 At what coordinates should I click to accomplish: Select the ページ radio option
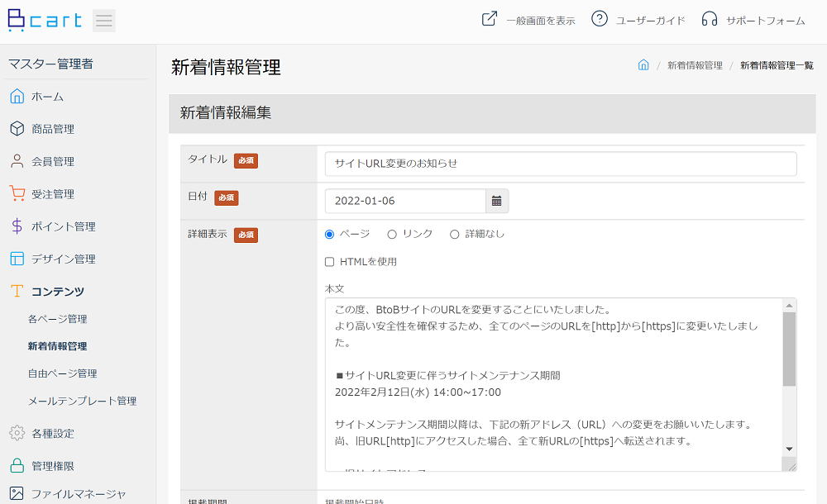(330, 234)
